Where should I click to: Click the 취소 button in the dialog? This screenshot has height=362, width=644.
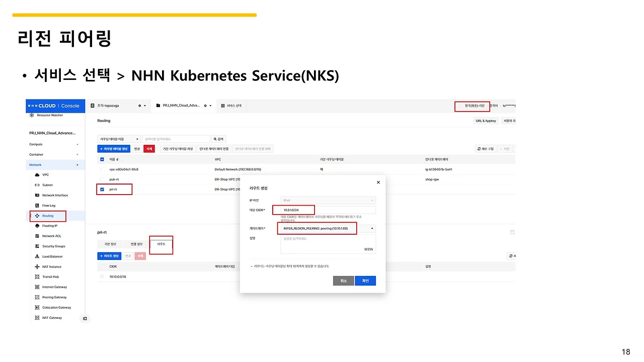pyautogui.click(x=344, y=281)
